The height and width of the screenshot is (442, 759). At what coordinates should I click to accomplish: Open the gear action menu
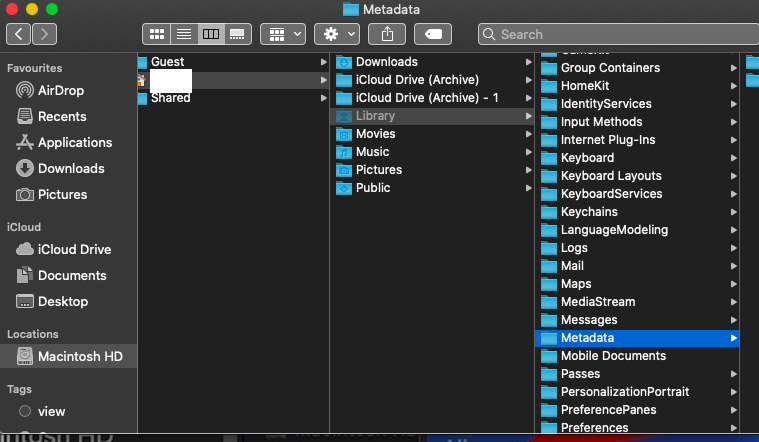(337, 34)
